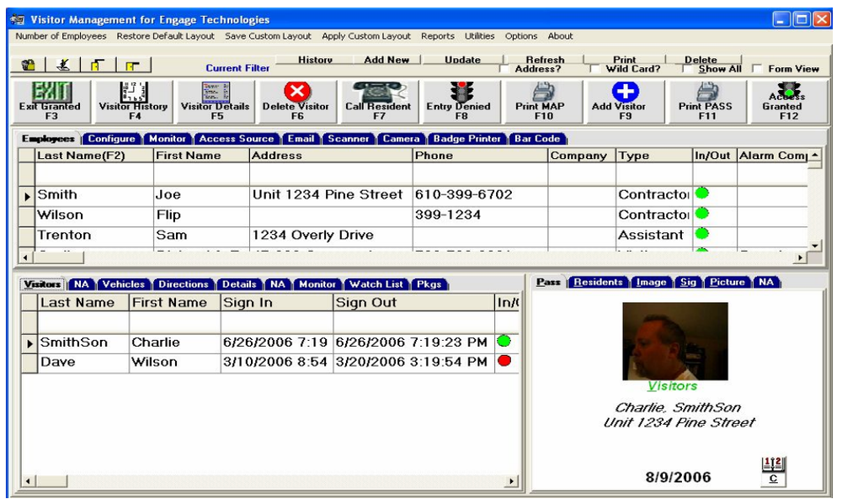The width and height of the screenshot is (842, 504).
Task: Click employees grid scroll down arrow
Action: coord(815,246)
